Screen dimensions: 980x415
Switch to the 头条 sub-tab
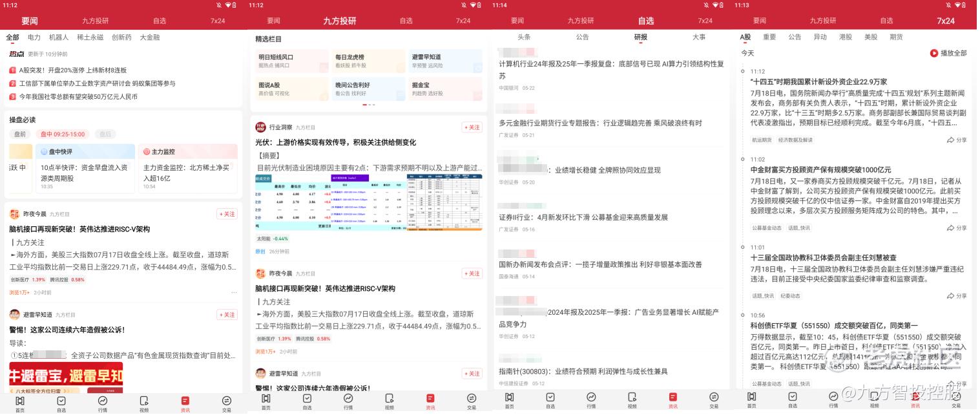tap(524, 37)
